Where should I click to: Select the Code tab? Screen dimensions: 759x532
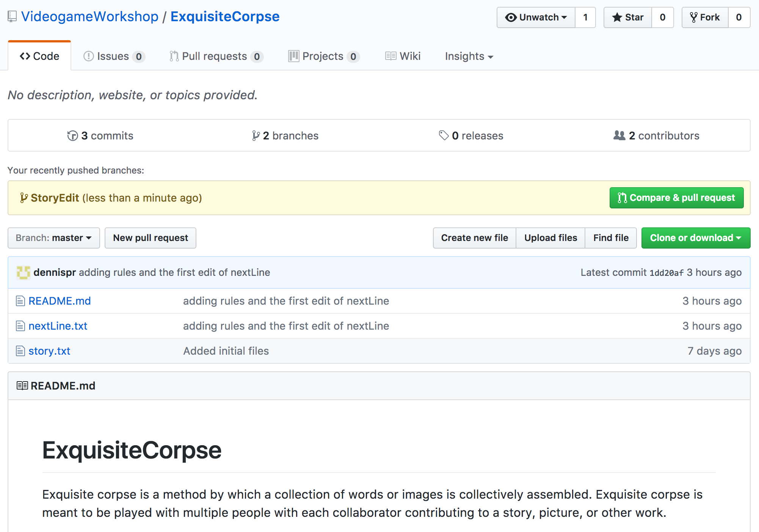[x=39, y=56]
